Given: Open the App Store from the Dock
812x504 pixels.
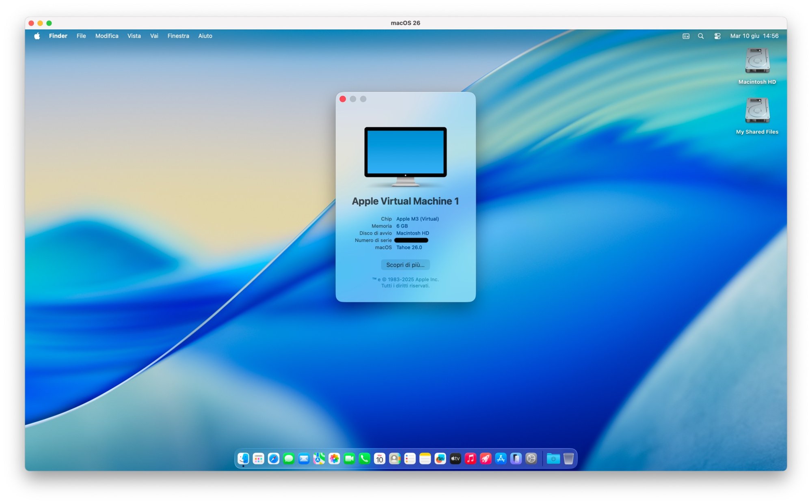Looking at the screenshot, I should coord(501,458).
